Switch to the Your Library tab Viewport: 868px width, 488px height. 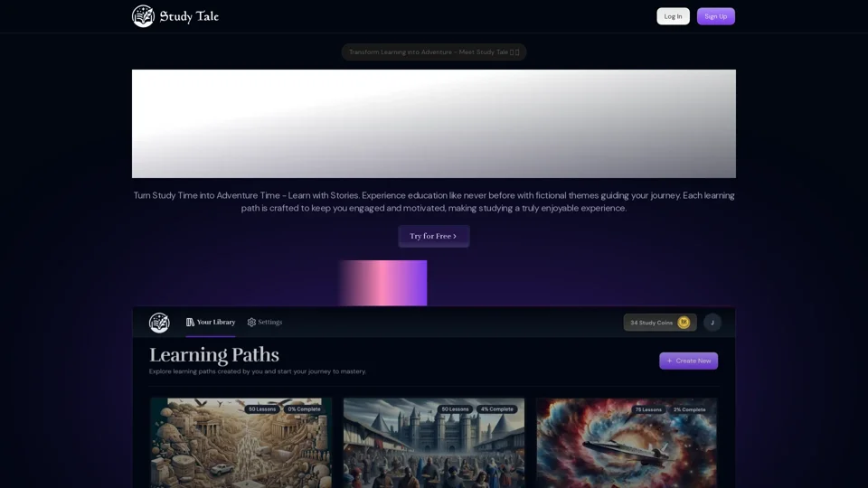point(211,322)
